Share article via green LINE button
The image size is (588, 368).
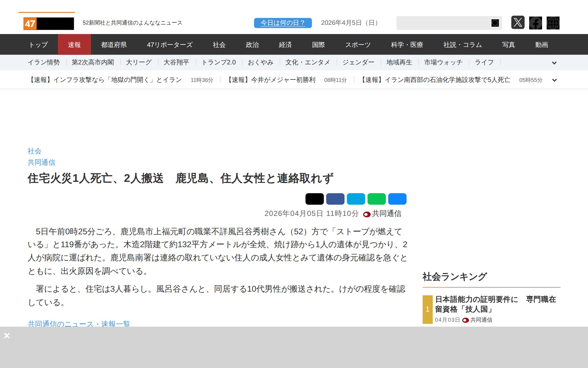pos(376,199)
